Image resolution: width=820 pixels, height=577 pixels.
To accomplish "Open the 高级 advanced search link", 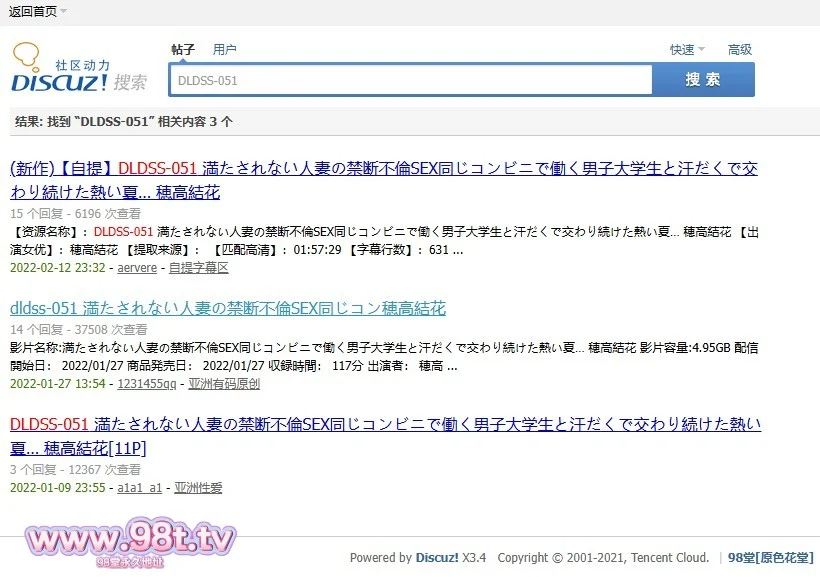I will (x=740, y=49).
